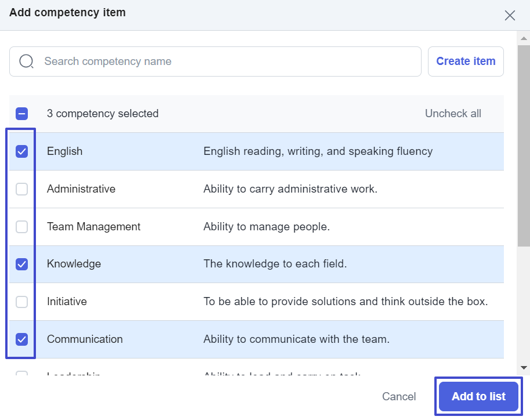Check the Team Management checkbox
Viewport: 530px width, 420px height.
click(21, 227)
